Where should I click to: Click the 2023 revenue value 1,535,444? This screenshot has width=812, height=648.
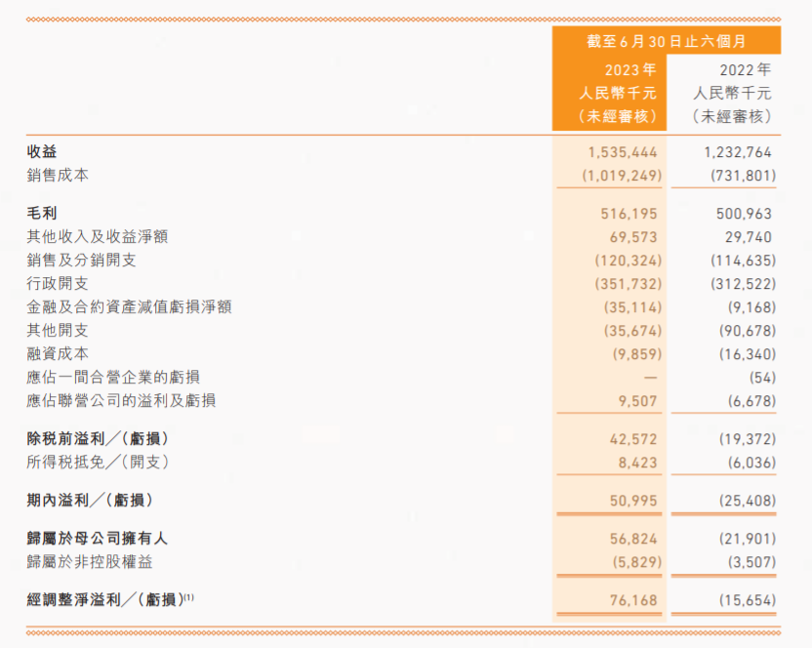pos(623,152)
